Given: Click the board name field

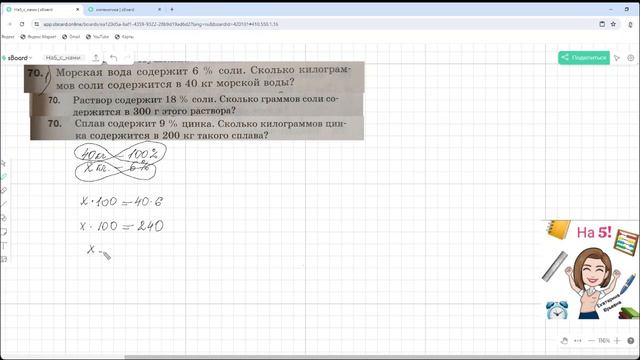Looking at the screenshot, I should click(63, 58).
